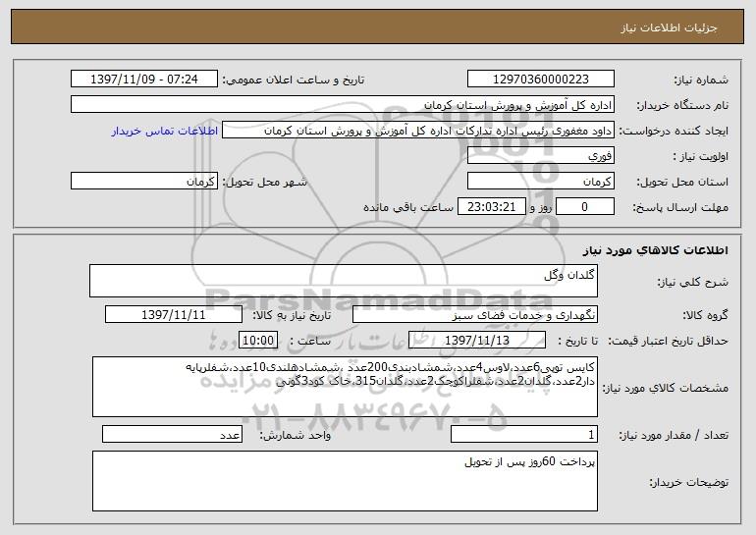Click buyer organization name field
The image size is (756, 535).
(343, 105)
